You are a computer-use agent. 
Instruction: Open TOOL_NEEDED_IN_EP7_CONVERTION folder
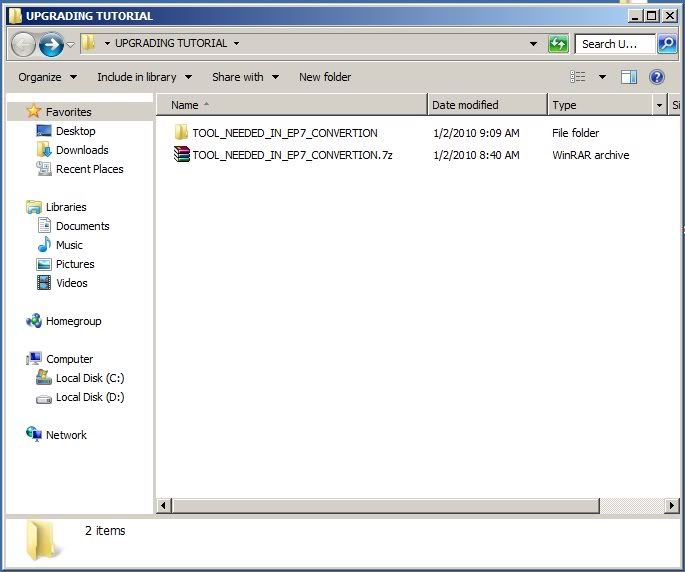[x=284, y=133]
